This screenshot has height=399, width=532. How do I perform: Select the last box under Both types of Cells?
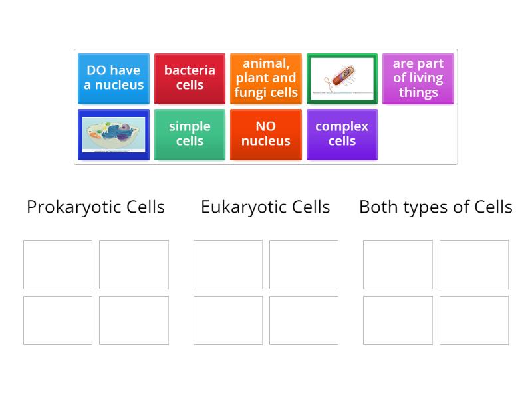tap(474, 321)
